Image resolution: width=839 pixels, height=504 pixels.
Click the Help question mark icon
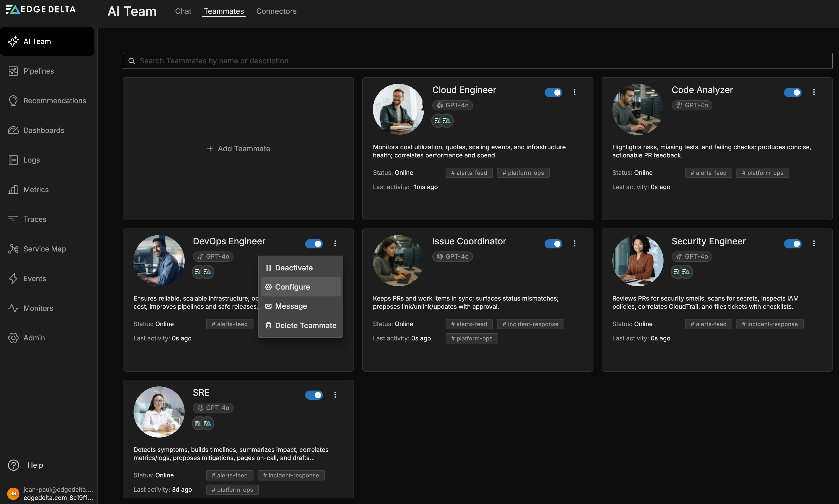click(14, 465)
